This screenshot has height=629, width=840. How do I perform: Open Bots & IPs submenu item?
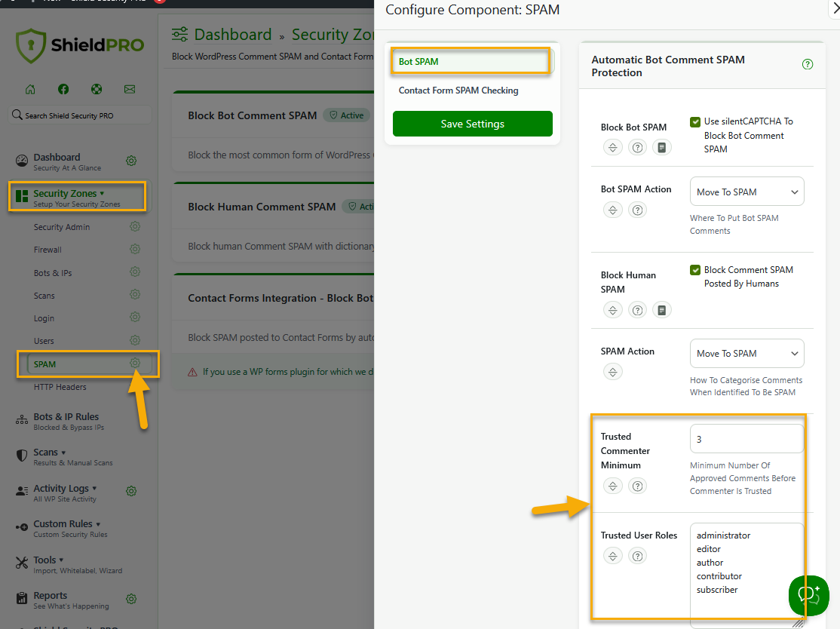coord(53,273)
